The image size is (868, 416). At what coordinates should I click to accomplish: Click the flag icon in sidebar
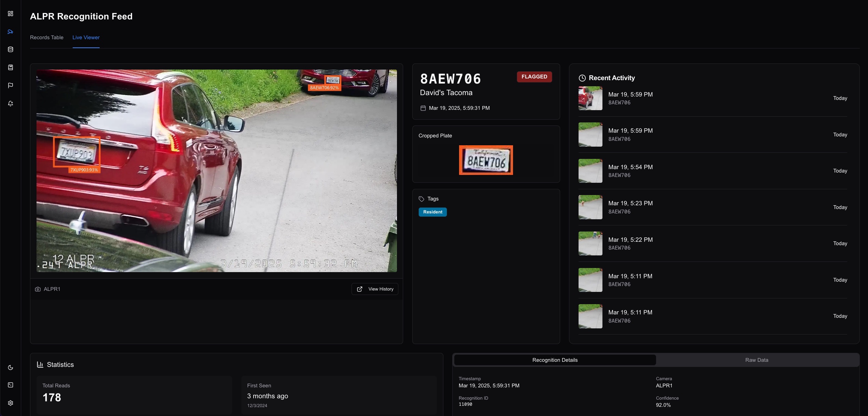point(11,85)
